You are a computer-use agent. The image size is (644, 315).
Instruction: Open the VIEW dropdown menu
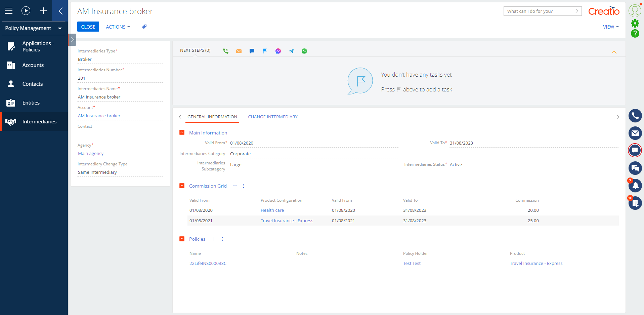coord(610,27)
